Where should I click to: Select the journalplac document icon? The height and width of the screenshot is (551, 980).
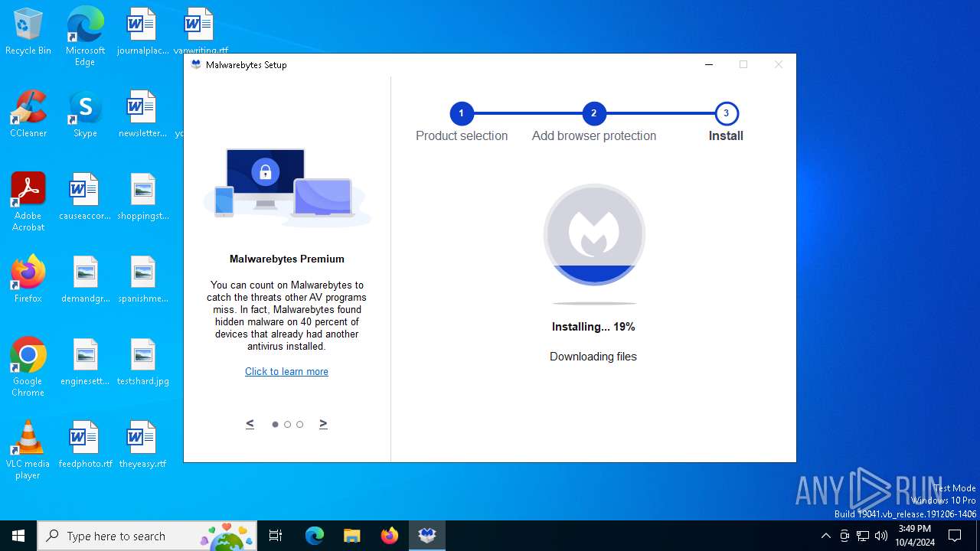(142, 32)
